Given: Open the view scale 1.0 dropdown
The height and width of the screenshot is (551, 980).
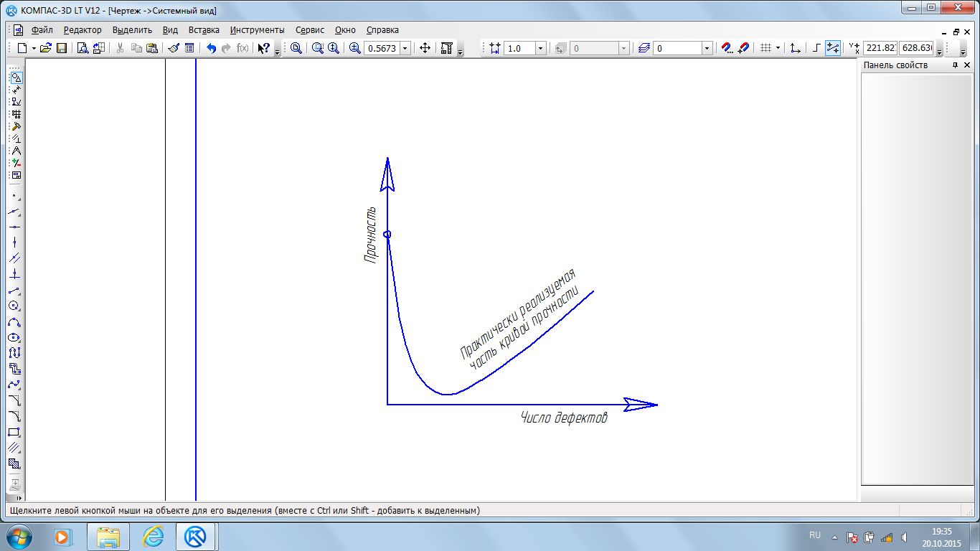Looking at the screenshot, I should tap(541, 48).
